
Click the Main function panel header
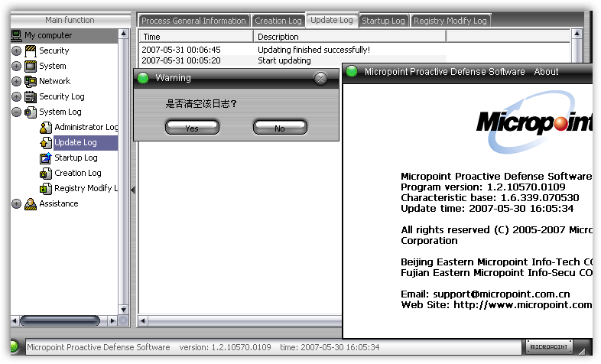(x=70, y=20)
